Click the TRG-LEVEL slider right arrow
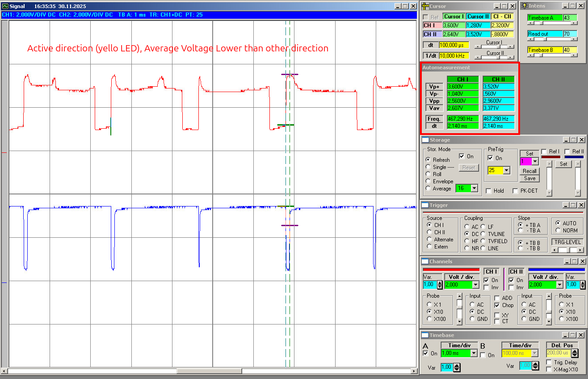The image size is (588, 379). point(580,250)
